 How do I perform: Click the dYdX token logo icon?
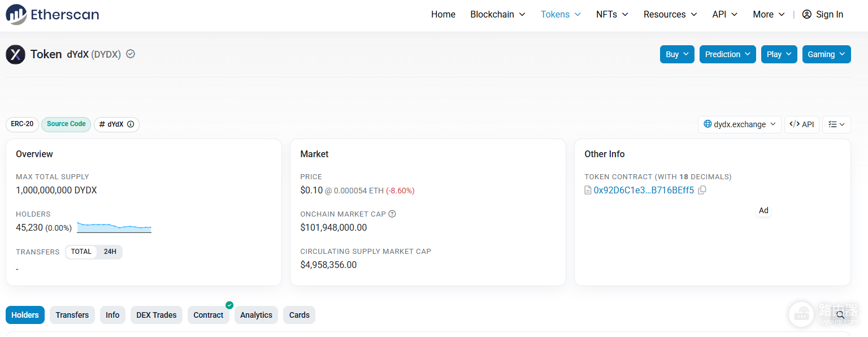pyautogui.click(x=16, y=54)
